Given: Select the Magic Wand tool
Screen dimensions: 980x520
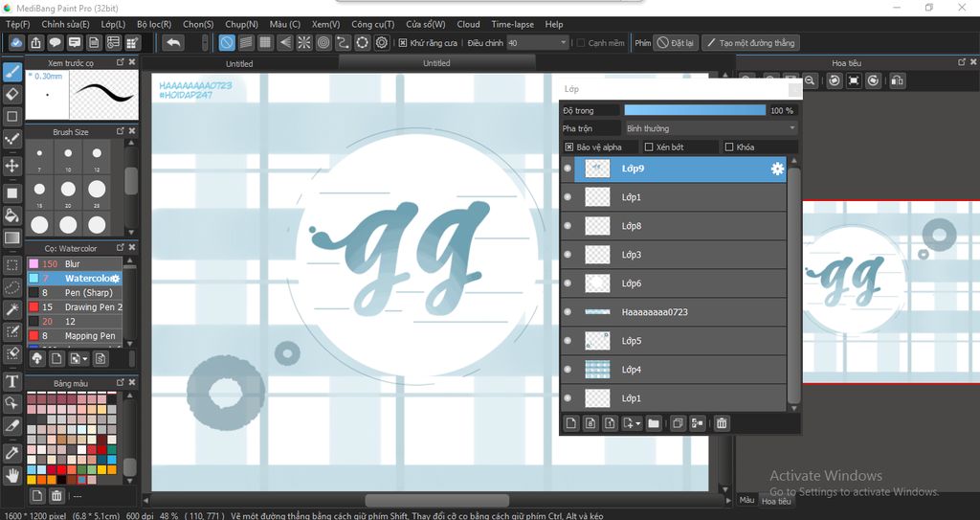Looking at the screenshot, I should coord(11,309).
